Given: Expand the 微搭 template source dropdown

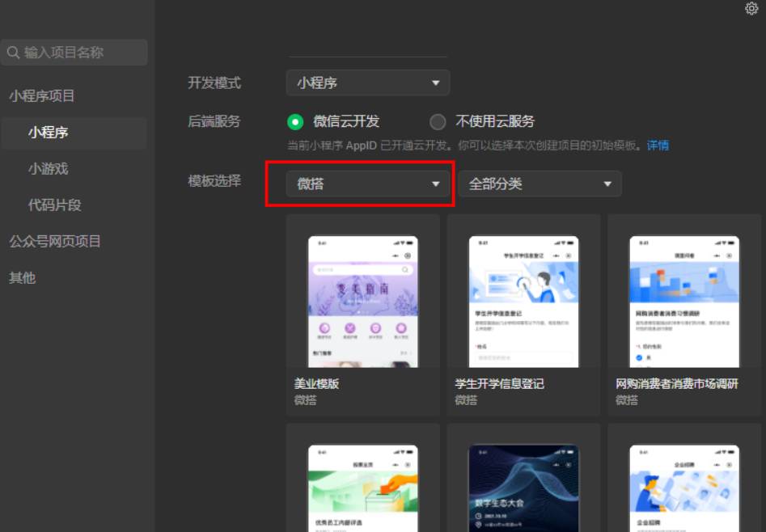Looking at the screenshot, I should tap(367, 184).
